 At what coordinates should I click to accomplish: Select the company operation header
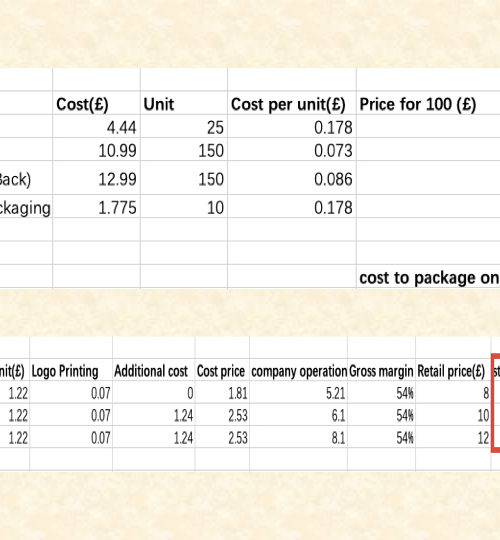point(299,371)
